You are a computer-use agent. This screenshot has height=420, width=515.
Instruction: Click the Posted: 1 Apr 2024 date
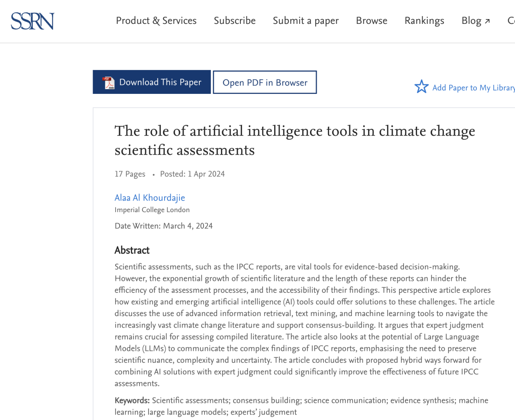tap(192, 174)
